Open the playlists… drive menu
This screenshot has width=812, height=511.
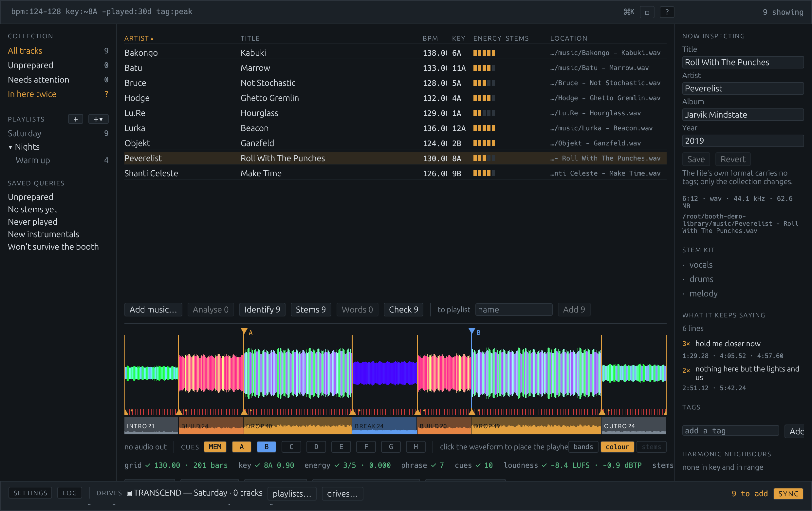coord(292,493)
